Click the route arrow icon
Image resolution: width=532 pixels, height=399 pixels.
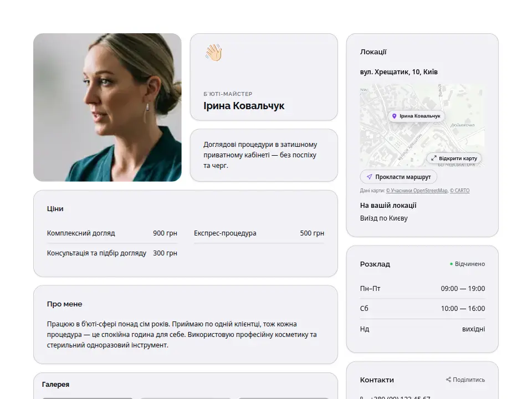pos(370,177)
